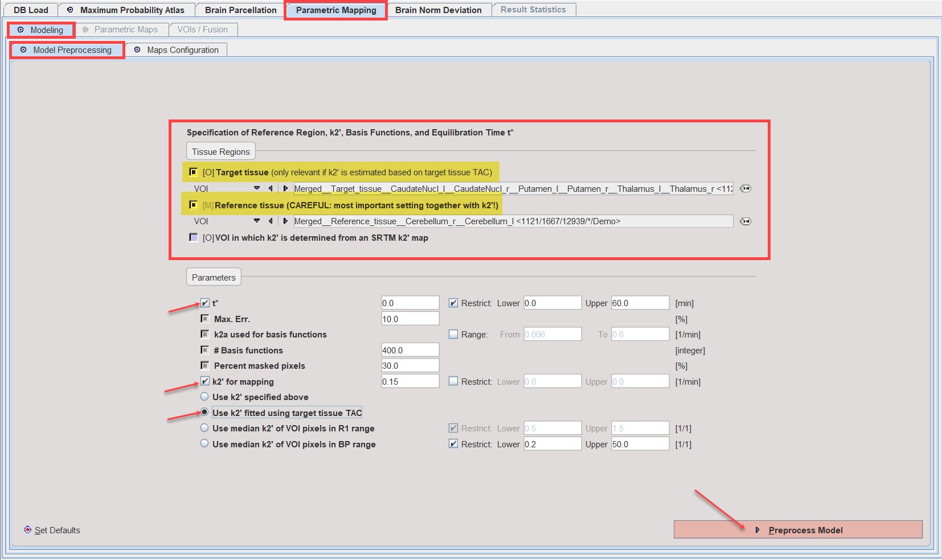Screen dimensions: 942x560
Task: Click the Max. Err. fit flag icon
Action: coord(205,319)
